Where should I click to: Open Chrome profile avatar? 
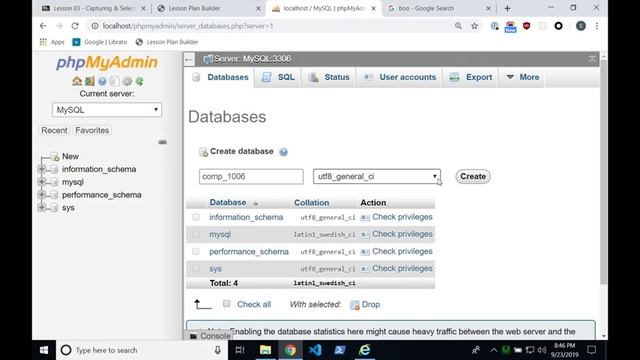point(581,26)
